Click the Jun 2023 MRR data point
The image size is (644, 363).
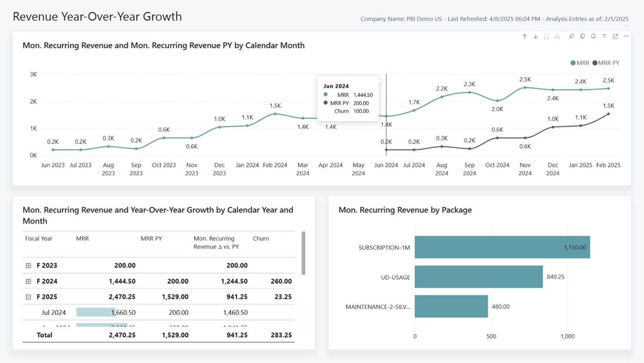tap(53, 150)
